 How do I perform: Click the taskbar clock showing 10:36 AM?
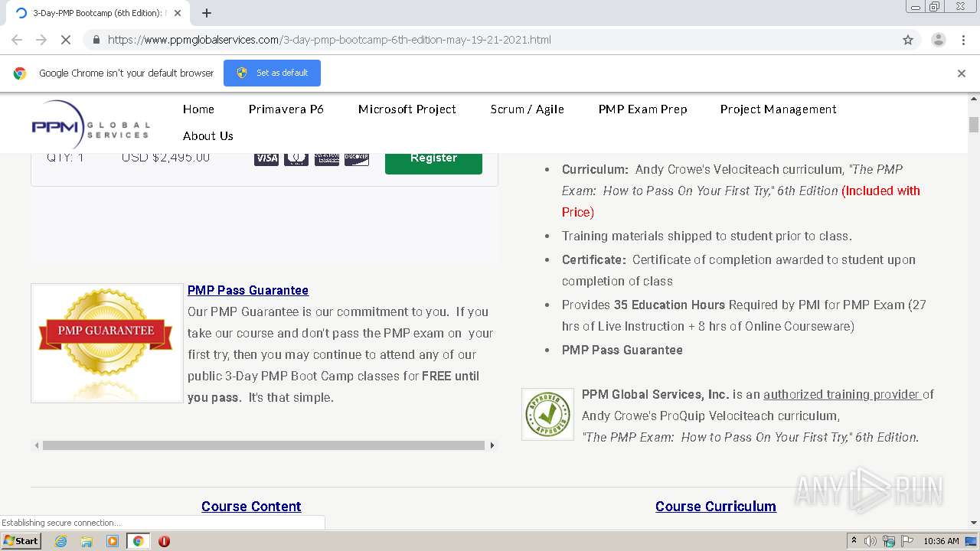coord(941,541)
